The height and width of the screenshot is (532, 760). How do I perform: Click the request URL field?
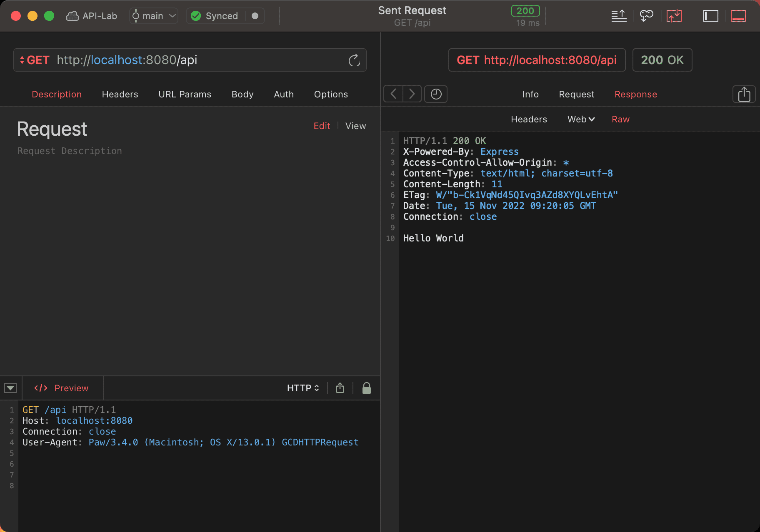click(x=190, y=60)
